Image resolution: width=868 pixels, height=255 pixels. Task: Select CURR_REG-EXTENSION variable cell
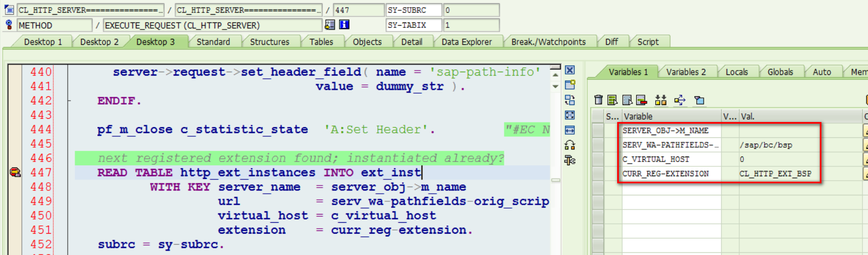(x=671, y=173)
